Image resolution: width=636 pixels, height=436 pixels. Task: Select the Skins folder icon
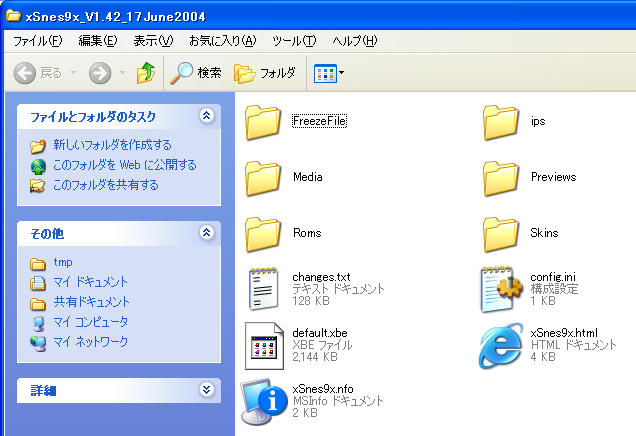pos(501,234)
